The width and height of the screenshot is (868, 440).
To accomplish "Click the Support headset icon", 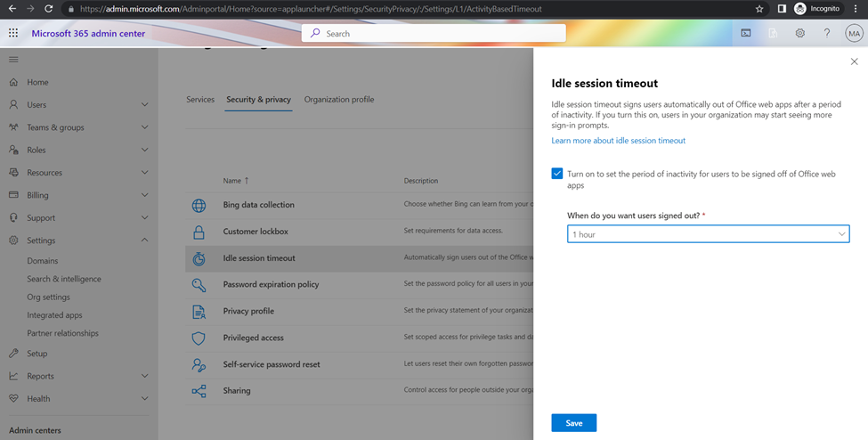I will (x=14, y=218).
